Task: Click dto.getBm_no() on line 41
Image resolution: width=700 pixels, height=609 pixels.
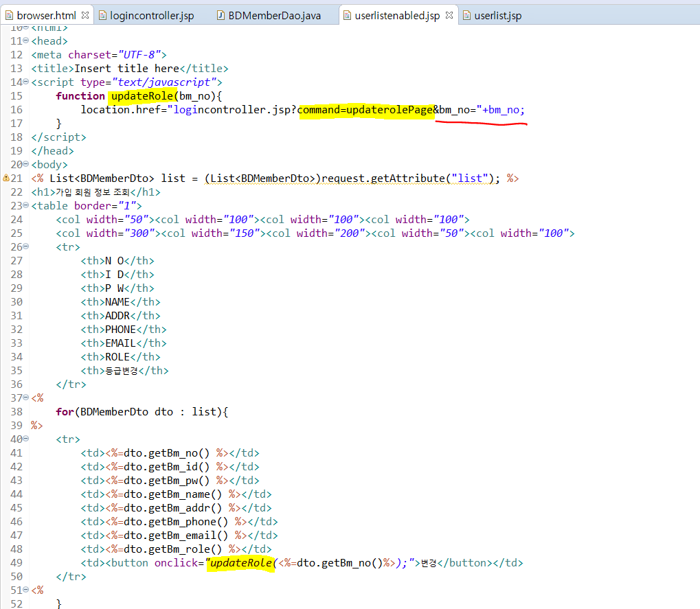Action: [166, 453]
